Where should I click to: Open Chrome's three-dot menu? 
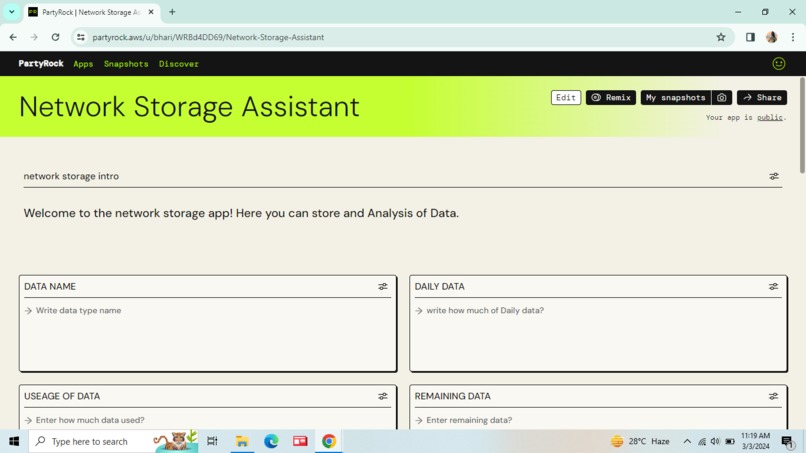tap(793, 37)
